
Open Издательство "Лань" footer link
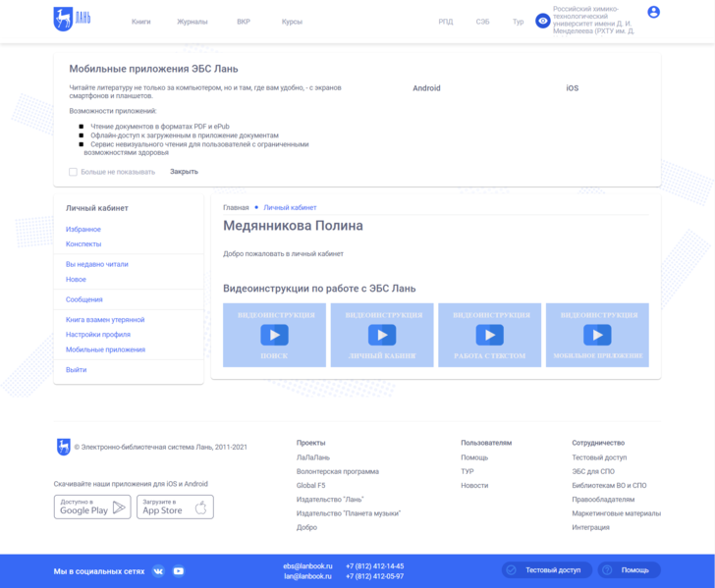330,499
